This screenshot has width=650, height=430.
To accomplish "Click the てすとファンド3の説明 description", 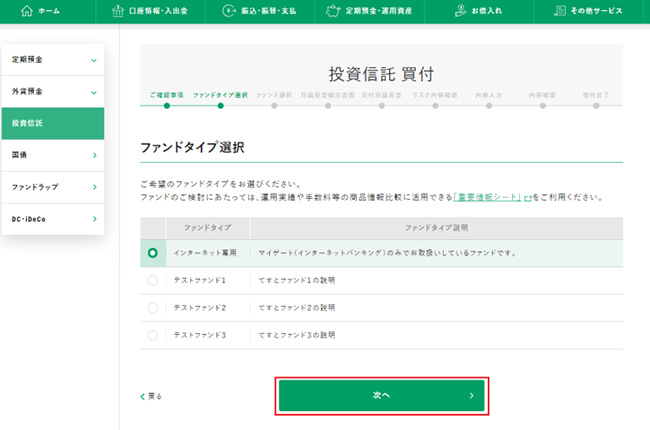I will (296, 335).
